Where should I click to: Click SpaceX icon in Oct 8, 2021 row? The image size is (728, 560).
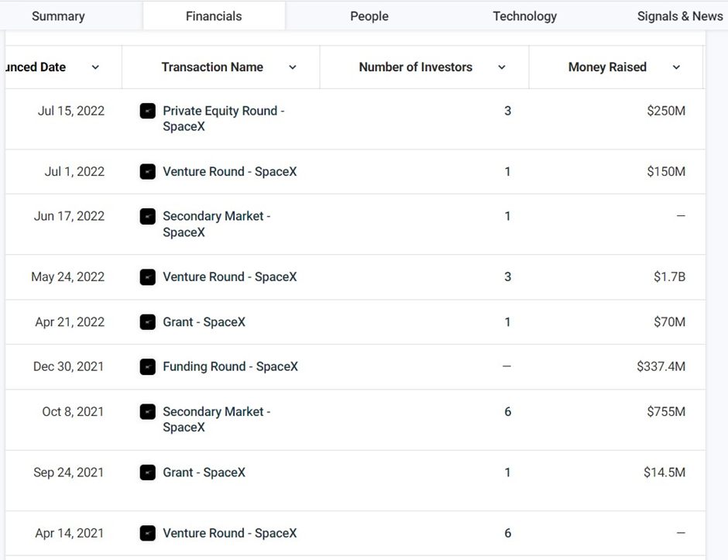tap(148, 412)
